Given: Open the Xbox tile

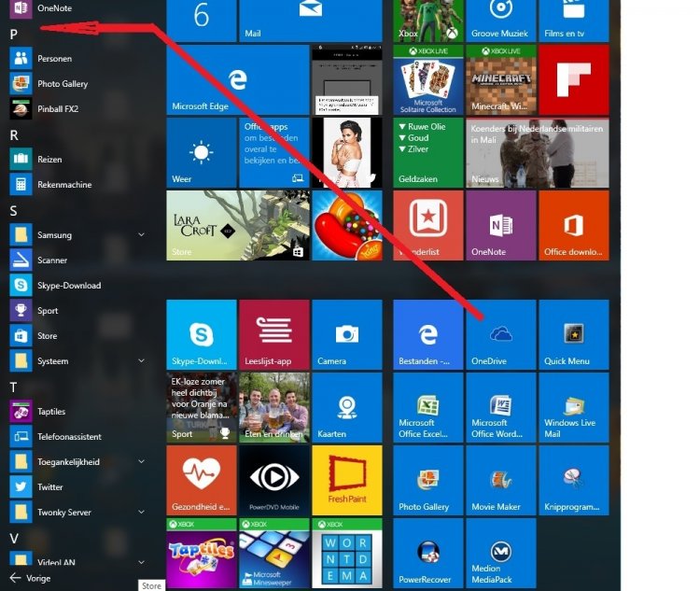Looking at the screenshot, I should pos(428,21).
